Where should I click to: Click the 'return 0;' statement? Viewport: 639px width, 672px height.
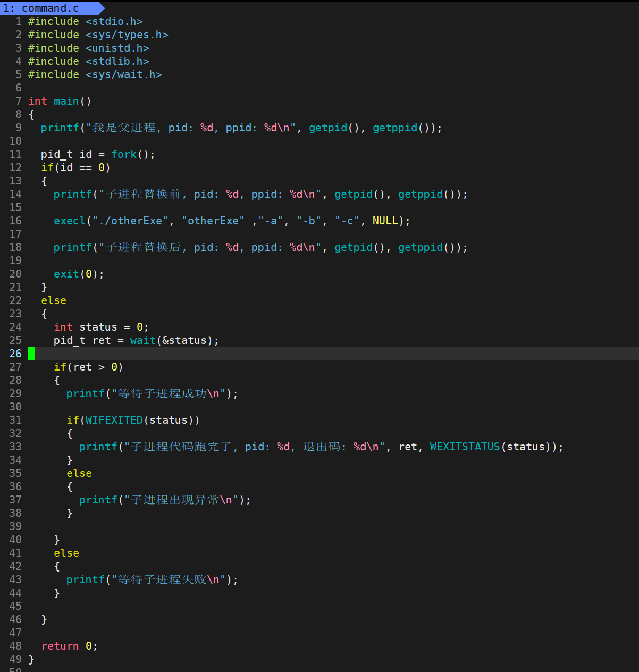pos(69,646)
